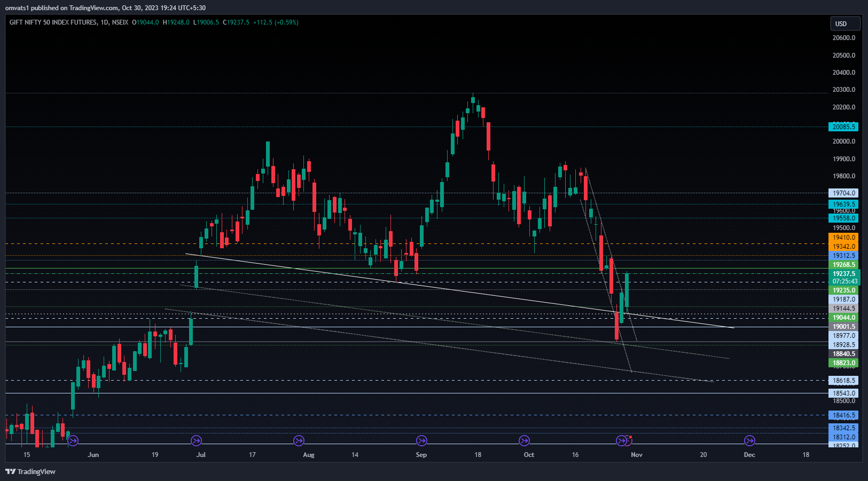Open the contract rollover marker above Sep
This screenshot has width=868, height=481.
tap(421, 440)
